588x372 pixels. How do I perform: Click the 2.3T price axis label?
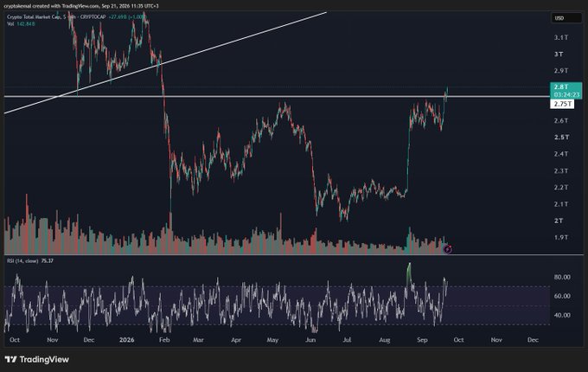561,170
